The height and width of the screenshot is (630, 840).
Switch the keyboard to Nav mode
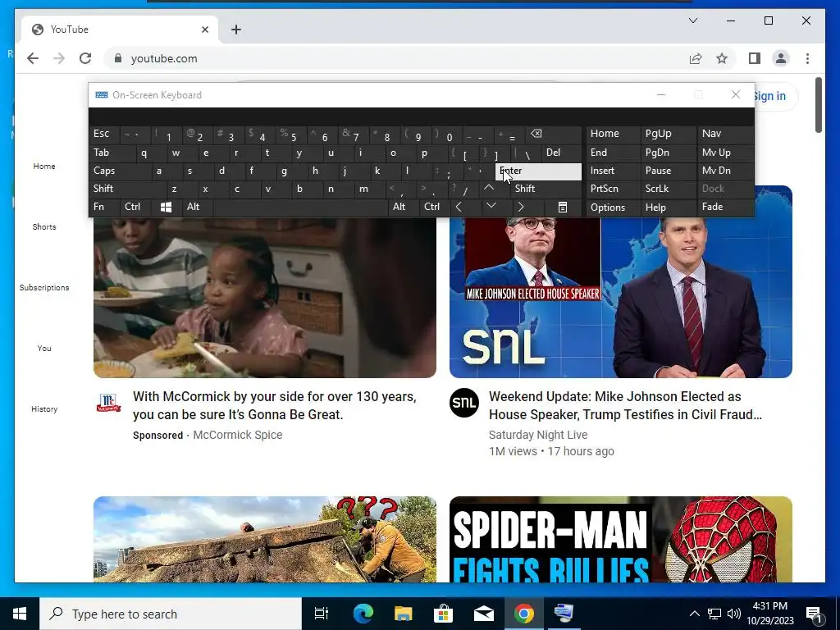[x=725, y=134]
